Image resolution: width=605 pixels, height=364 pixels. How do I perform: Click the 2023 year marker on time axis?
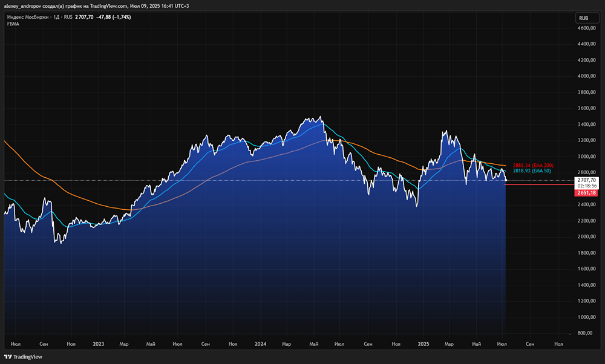tap(99, 343)
